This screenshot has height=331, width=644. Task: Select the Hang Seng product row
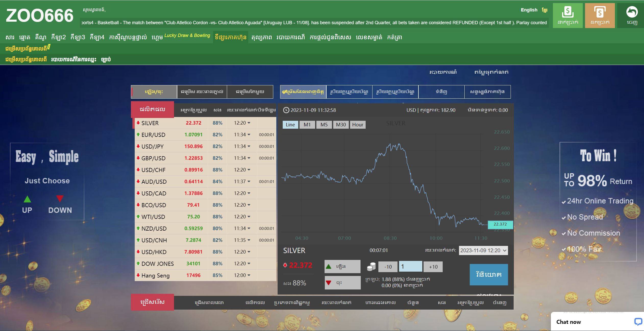(205, 275)
